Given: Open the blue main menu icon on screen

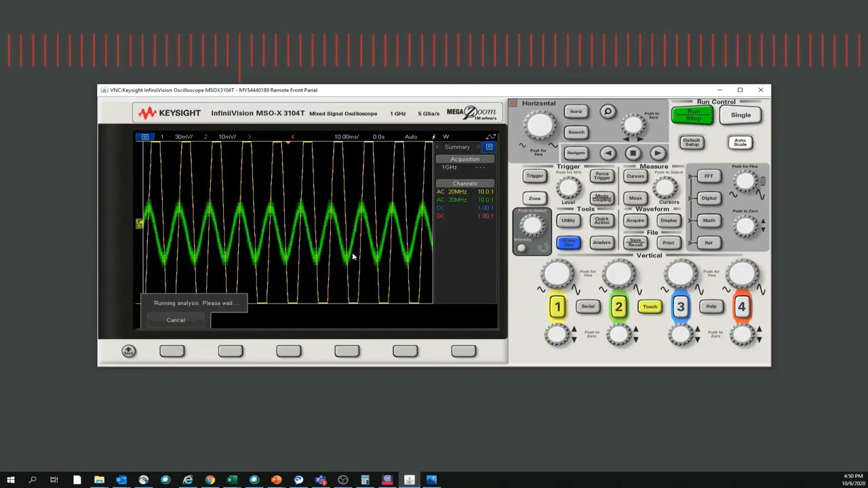Looking at the screenshot, I should 144,137.
